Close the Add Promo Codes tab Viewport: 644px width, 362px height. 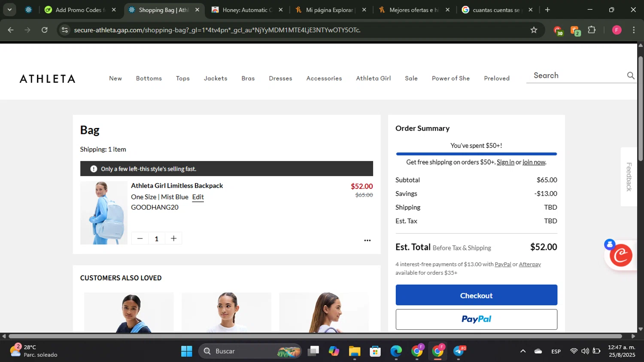[114, 10]
